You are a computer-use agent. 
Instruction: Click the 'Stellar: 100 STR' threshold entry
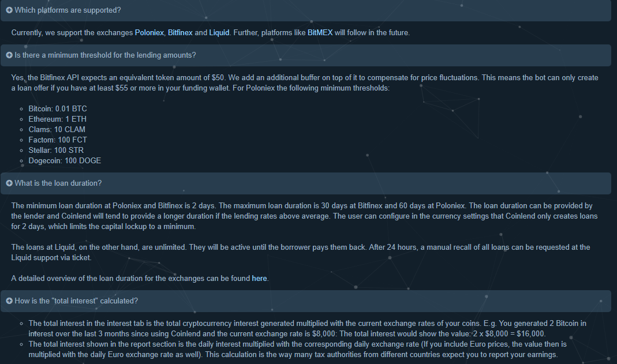coord(56,150)
